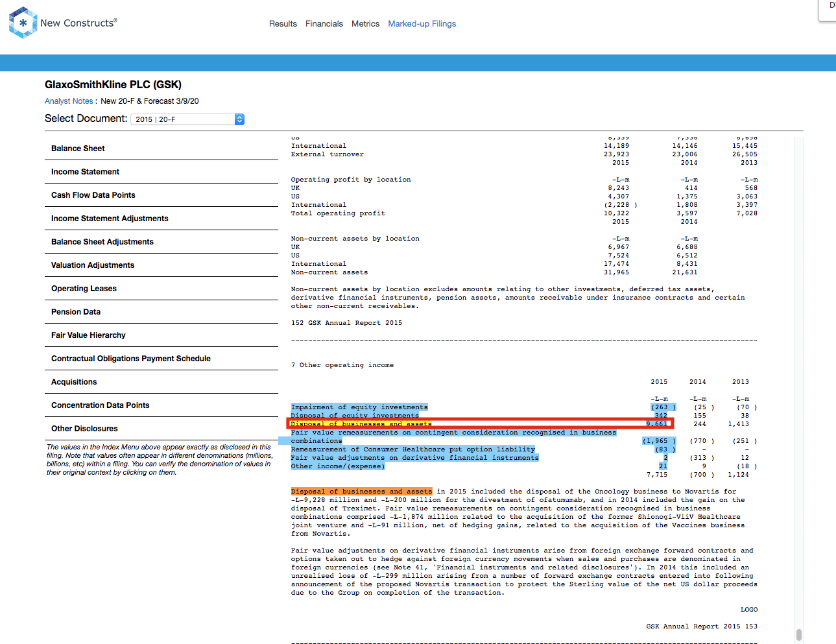Screen dimensions: 836x644
Task: Select Balance Sheet Adjustments
Action: [x=161, y=242]
